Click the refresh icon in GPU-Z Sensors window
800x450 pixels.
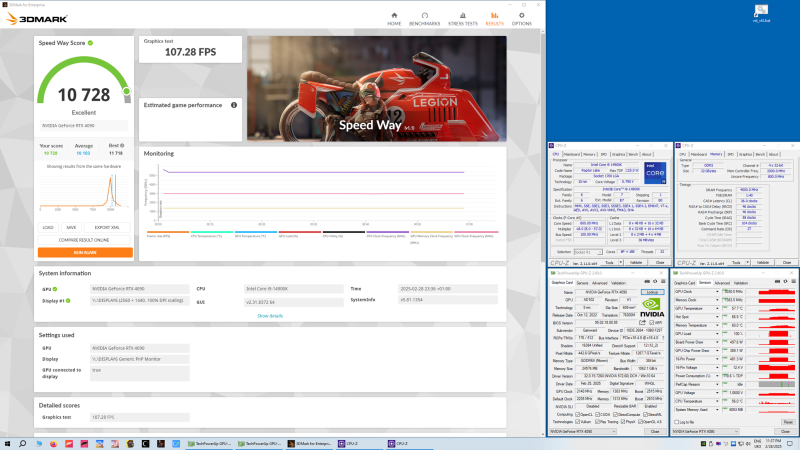point(785,281)
